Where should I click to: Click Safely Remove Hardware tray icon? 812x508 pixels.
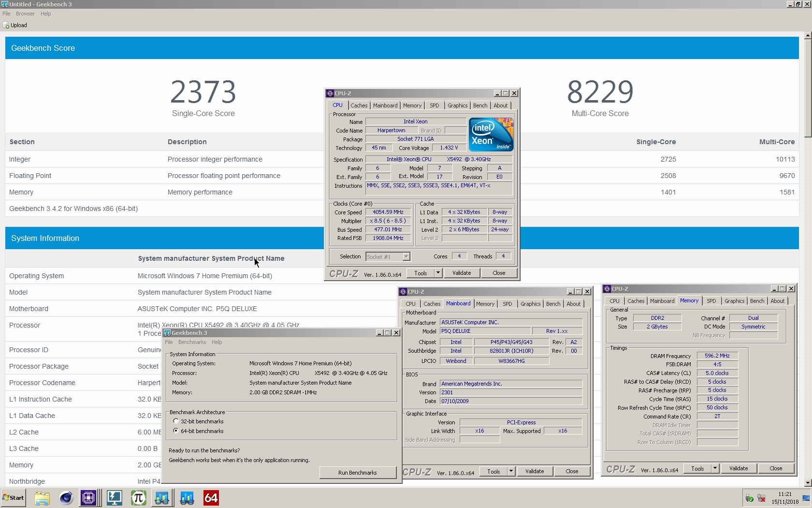750,498
